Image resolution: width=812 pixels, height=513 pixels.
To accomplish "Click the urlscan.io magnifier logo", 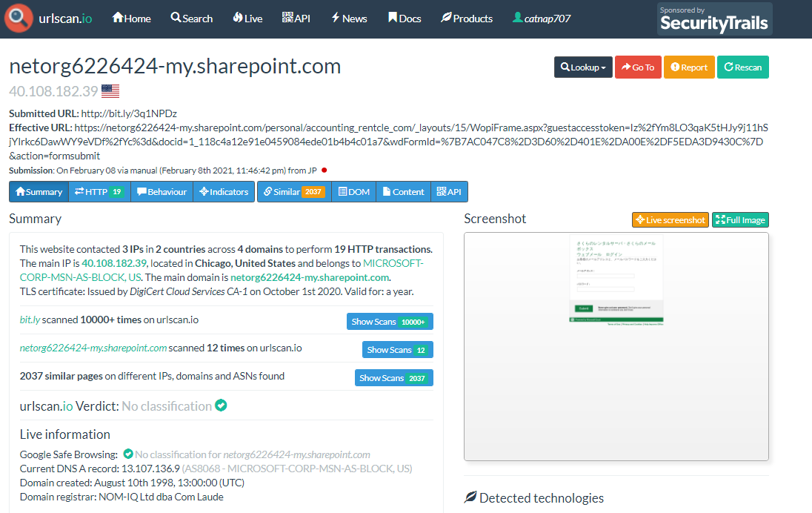I will pos(18,18).
